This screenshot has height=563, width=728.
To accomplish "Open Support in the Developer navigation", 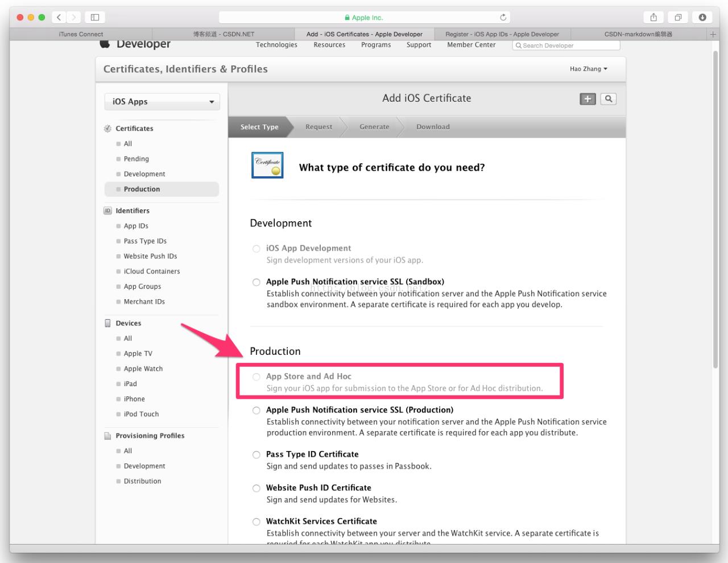I will (419, 45).
